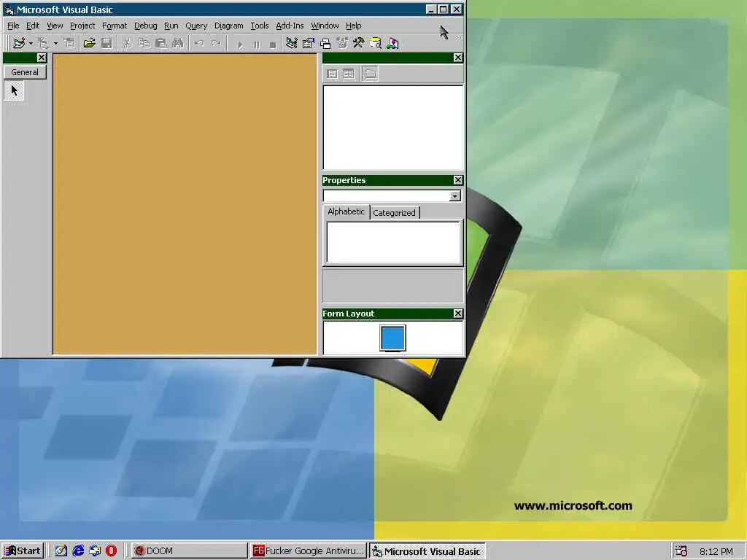The width and height of the screenshot is (747, 560).
Task: Close the Project Explorer panel
Action: point(458,58)
